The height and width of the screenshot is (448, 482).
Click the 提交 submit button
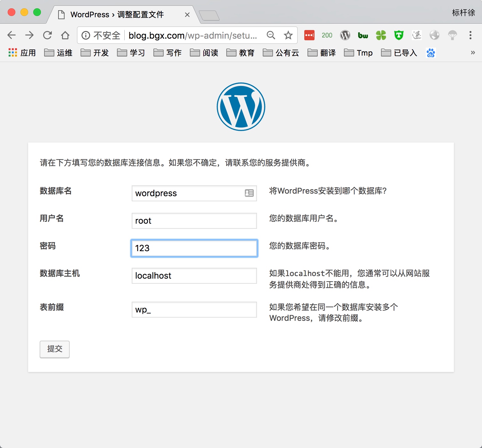click(55, 349)
